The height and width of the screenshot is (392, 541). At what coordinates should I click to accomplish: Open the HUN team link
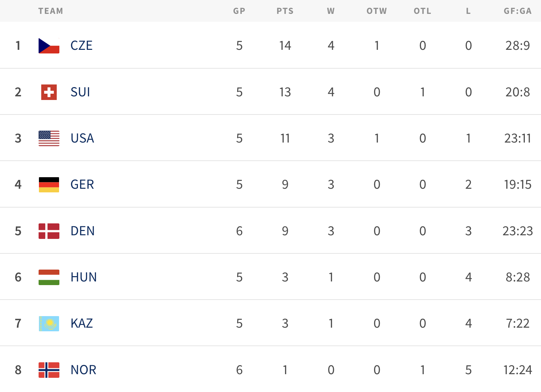point(83,277)
